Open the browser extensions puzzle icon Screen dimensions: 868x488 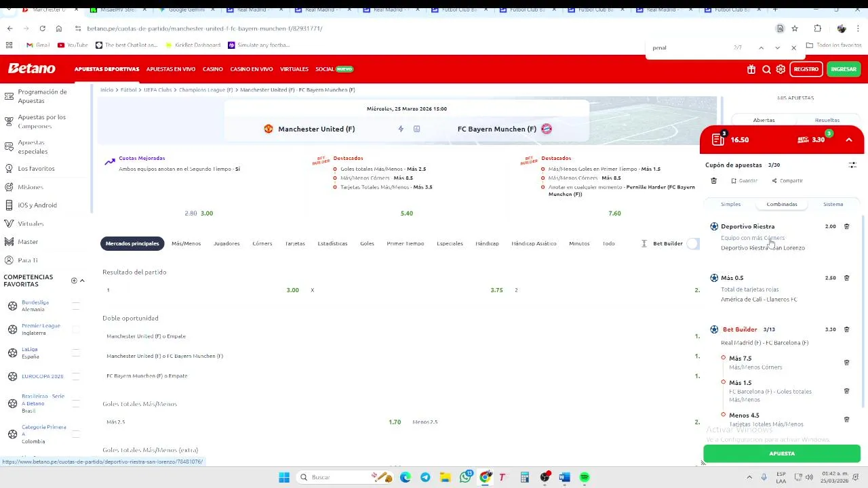pyautogui.click(x=818, y=28)
